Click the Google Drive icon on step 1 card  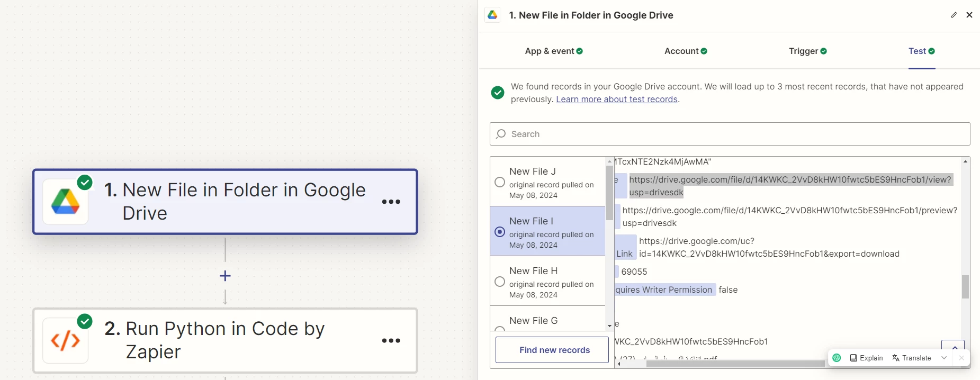[65, 202]
